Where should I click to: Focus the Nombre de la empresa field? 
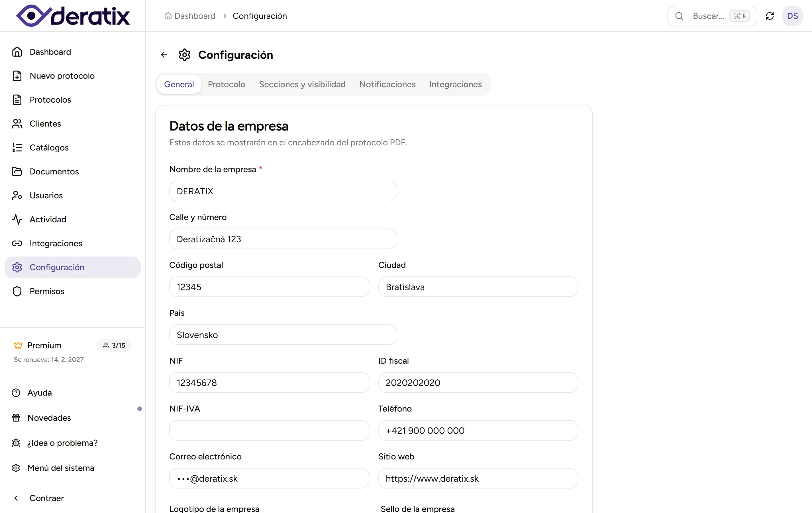(283, 191)
